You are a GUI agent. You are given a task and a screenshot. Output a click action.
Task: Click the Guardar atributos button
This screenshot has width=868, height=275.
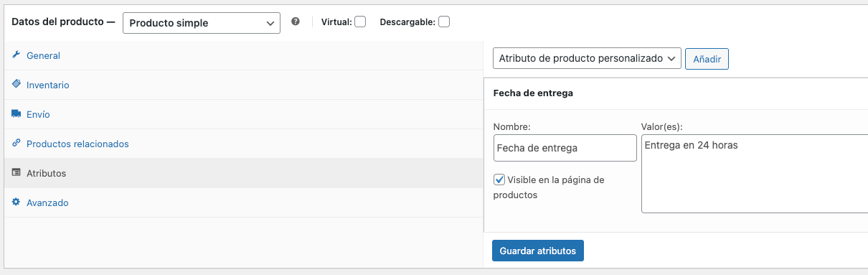(x=538, y=251)
